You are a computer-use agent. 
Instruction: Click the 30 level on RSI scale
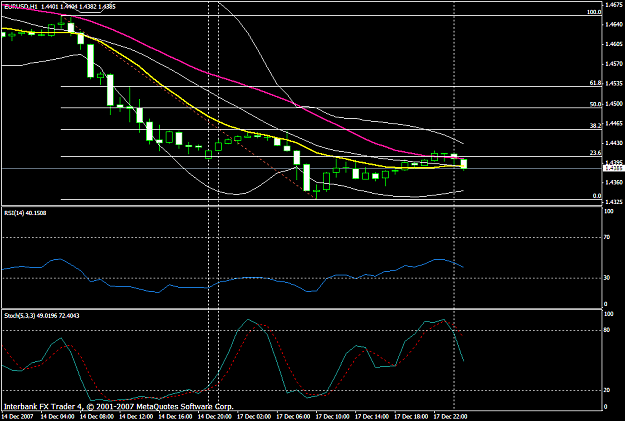coord(607,278)
